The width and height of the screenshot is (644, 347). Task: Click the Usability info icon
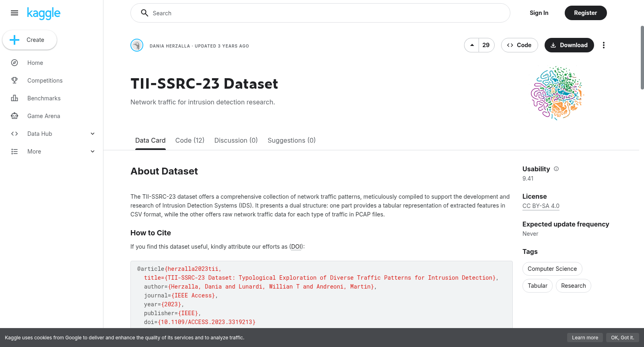[x=556, y=169]
